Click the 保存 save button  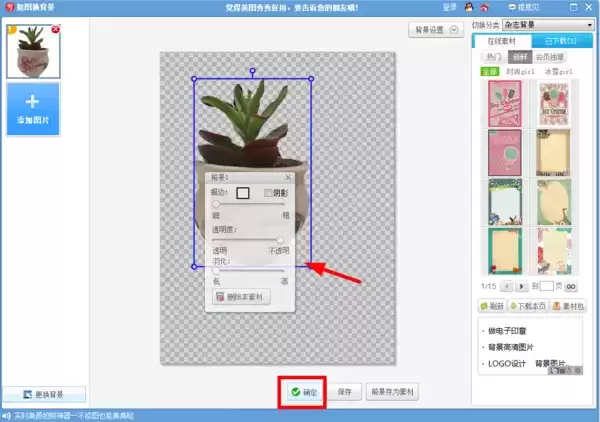pos(344,392)
